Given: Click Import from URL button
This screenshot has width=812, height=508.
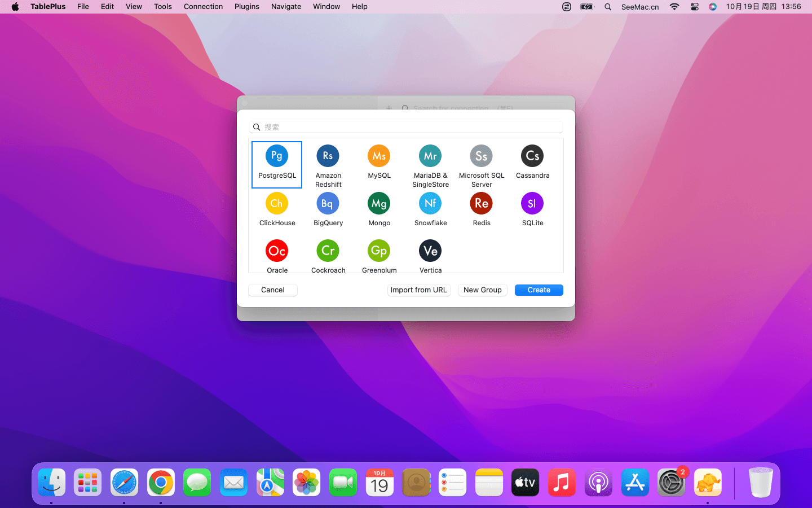Looking at the screenshot, I should coord(419,290).
